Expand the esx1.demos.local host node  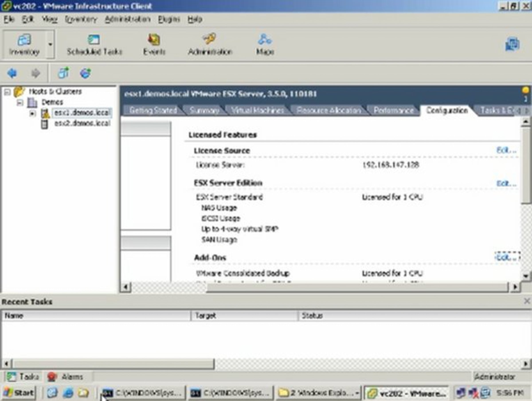[32, 113]
